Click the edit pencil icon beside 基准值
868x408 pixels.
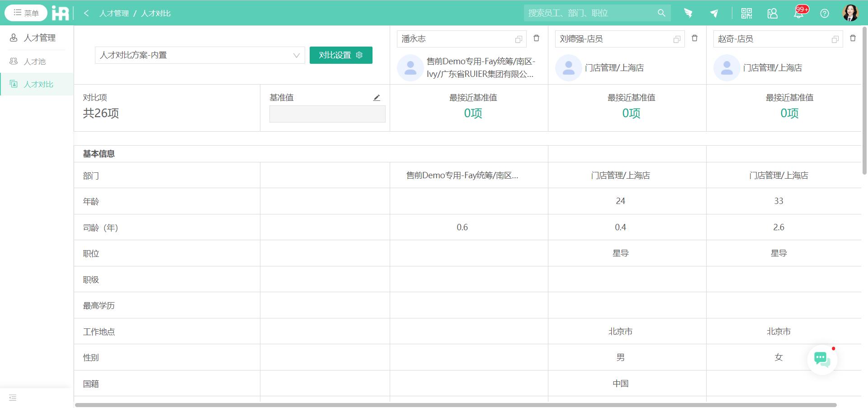click(377, 97)
